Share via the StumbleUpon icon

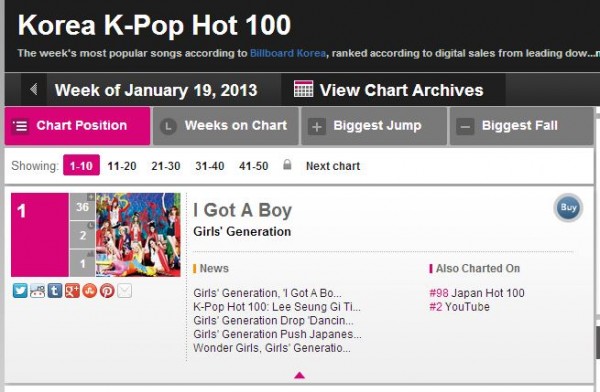click(90, 291)
